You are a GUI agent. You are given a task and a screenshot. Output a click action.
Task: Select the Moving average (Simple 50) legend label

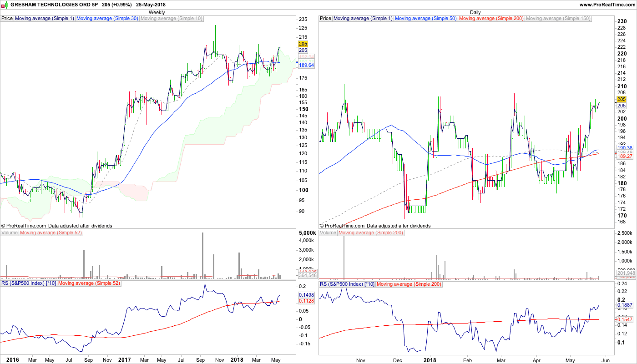coord(426,19)
